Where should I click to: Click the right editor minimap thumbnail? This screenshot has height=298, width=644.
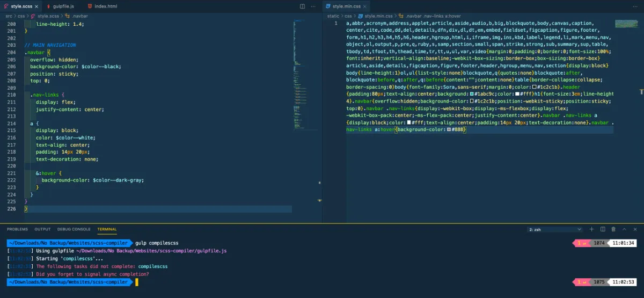pyautogui.click(x=626, y=24)
